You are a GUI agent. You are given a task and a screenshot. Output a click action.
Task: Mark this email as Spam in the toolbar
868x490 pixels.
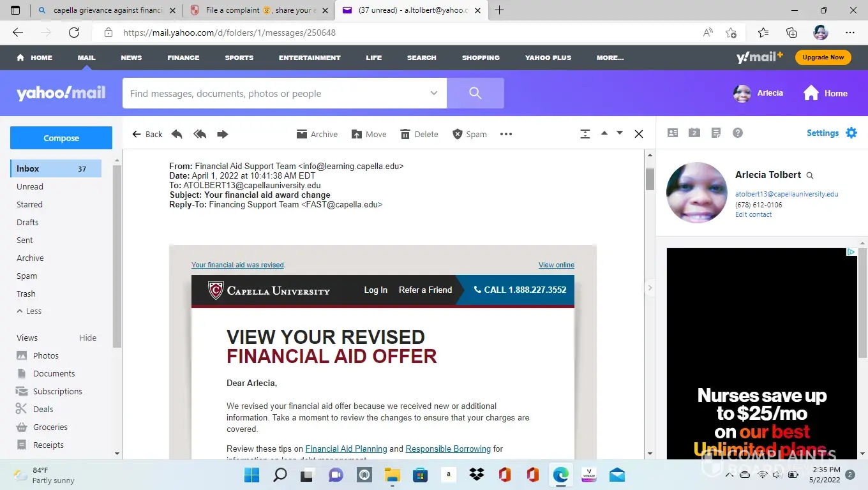[x=469, y=134]
